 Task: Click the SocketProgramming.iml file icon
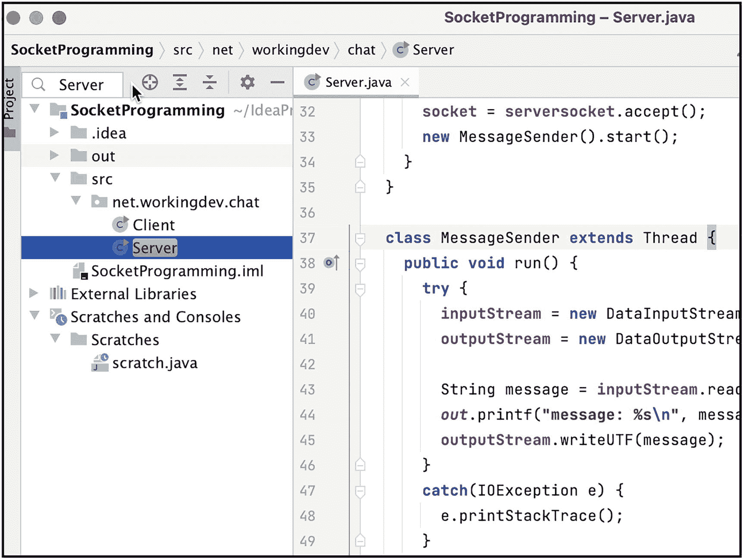tap(80, 271)
